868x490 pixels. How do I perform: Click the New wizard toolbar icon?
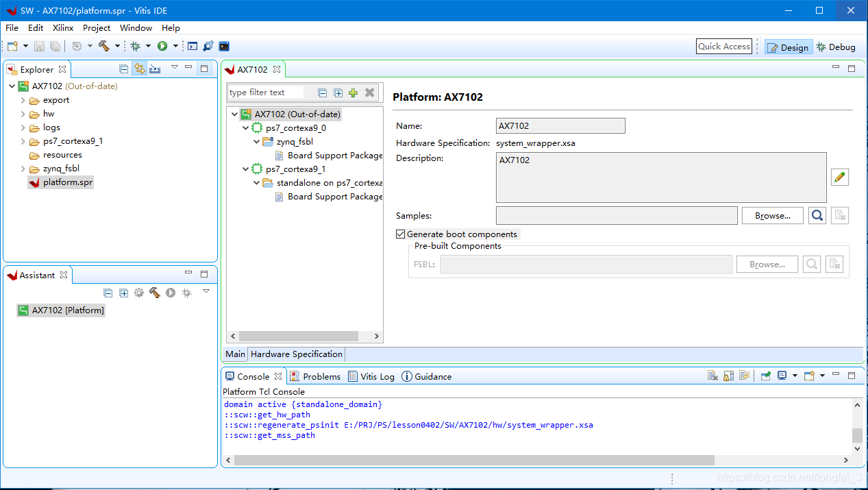click(12, 46)
